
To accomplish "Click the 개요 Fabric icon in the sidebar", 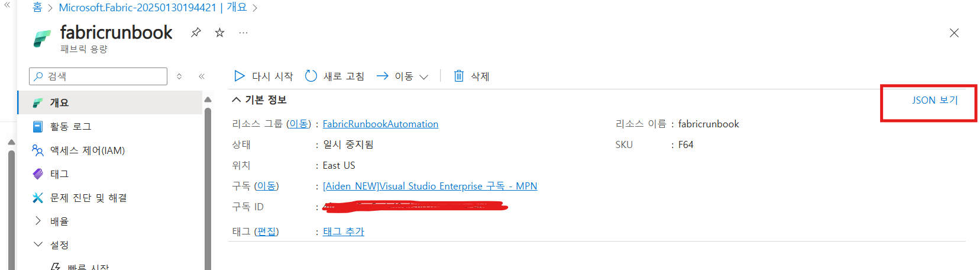I will click(38, 102).
